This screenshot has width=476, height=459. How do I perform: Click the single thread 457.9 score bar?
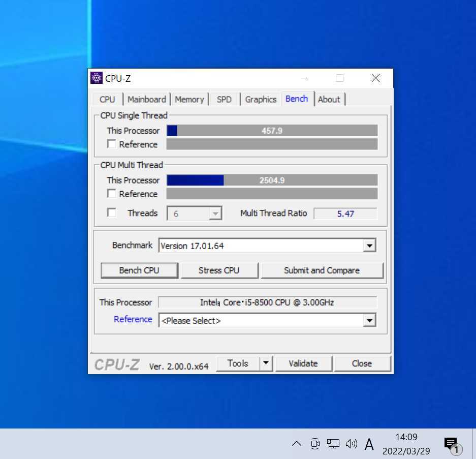(x=272, y=131)
